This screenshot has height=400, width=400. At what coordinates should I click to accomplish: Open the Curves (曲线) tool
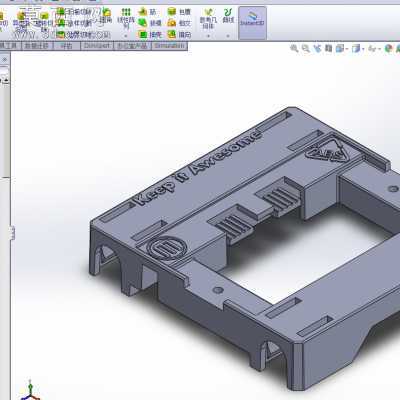(228, 16)
